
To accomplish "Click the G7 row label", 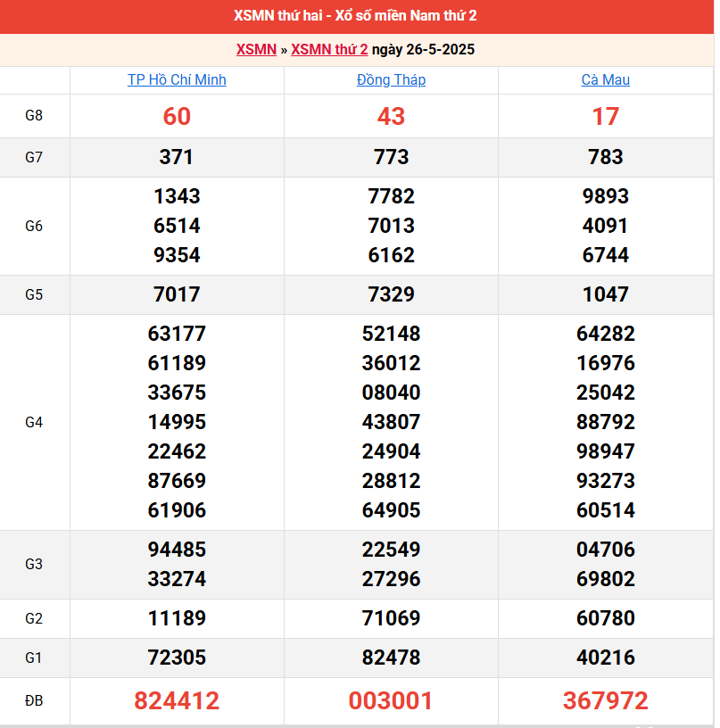I will (x=34, y=157).
